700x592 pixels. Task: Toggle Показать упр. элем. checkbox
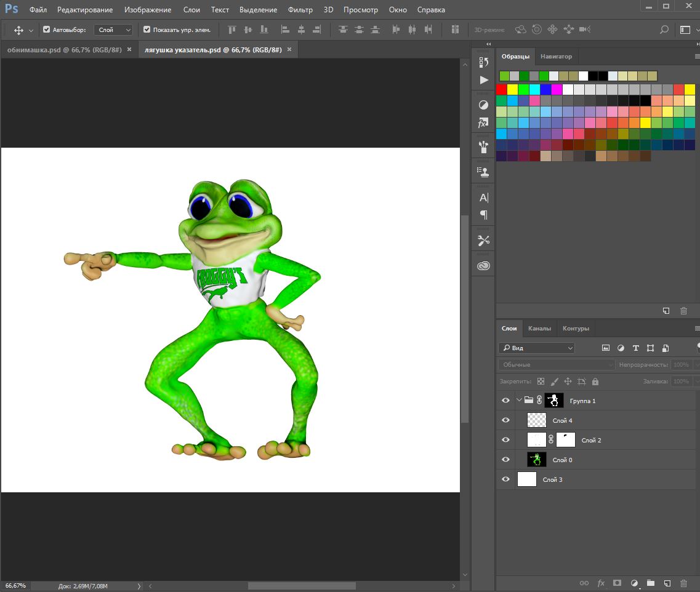[x=147, y=30]
